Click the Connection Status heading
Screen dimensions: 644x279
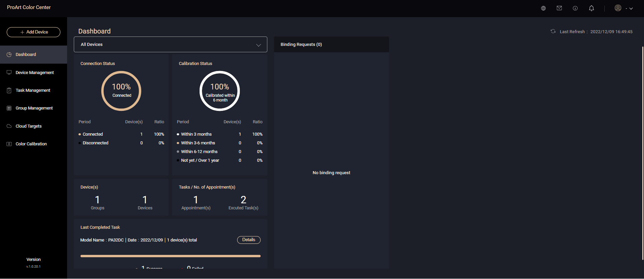coord(98,64)
